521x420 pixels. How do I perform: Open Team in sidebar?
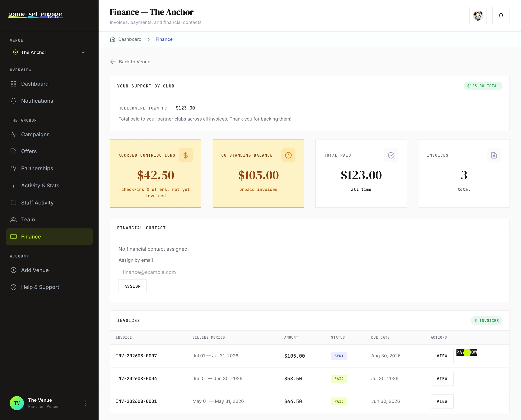49,219
